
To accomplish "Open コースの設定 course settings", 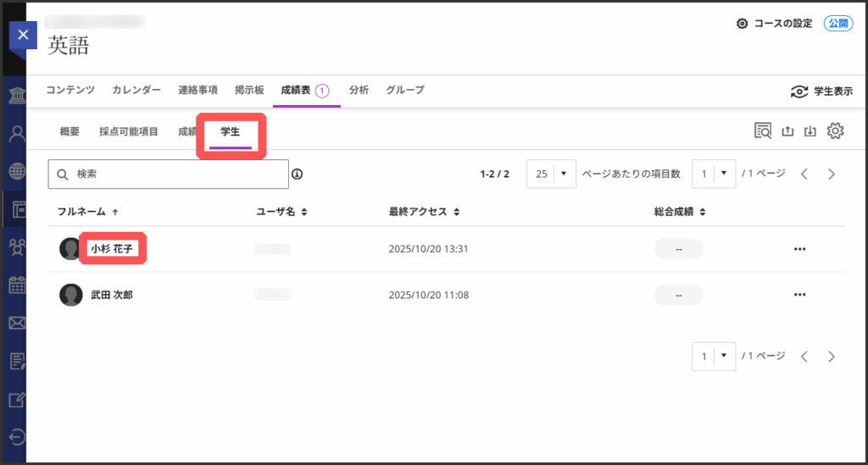I will [x=775, y=24].
